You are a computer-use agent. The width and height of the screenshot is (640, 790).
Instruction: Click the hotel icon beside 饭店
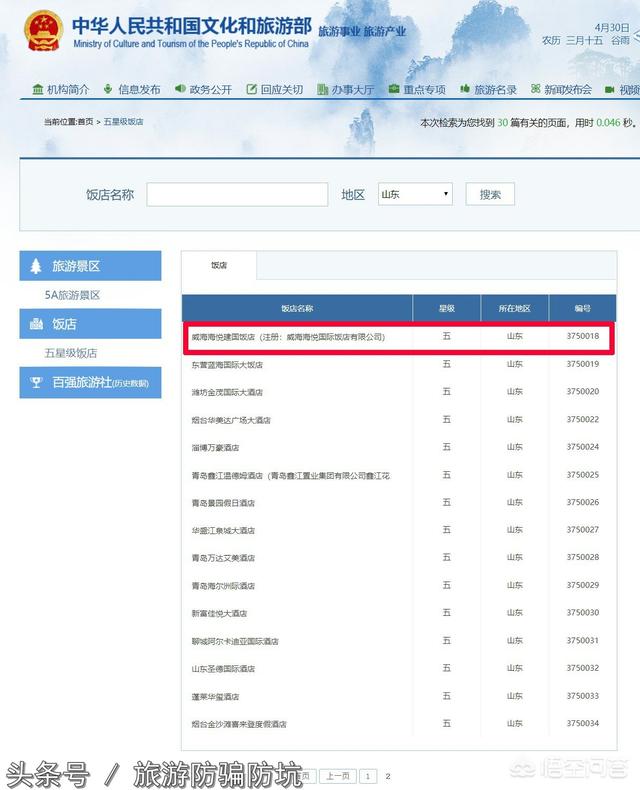(x=37, y=324)
